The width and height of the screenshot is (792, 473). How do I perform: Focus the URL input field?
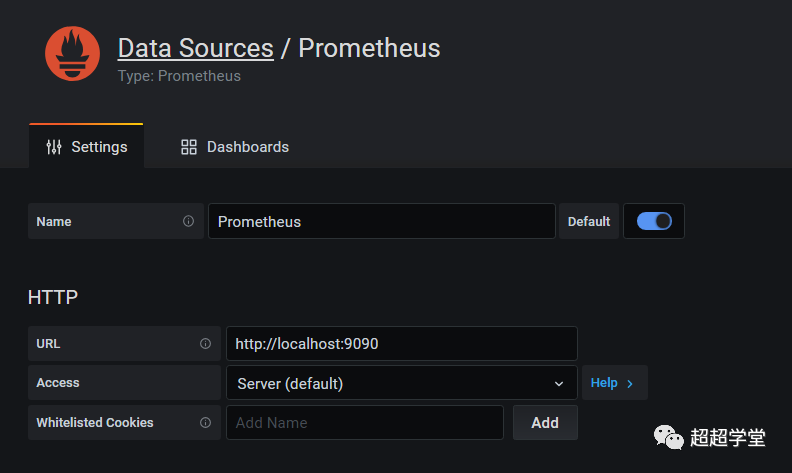[x=401, y=343]
